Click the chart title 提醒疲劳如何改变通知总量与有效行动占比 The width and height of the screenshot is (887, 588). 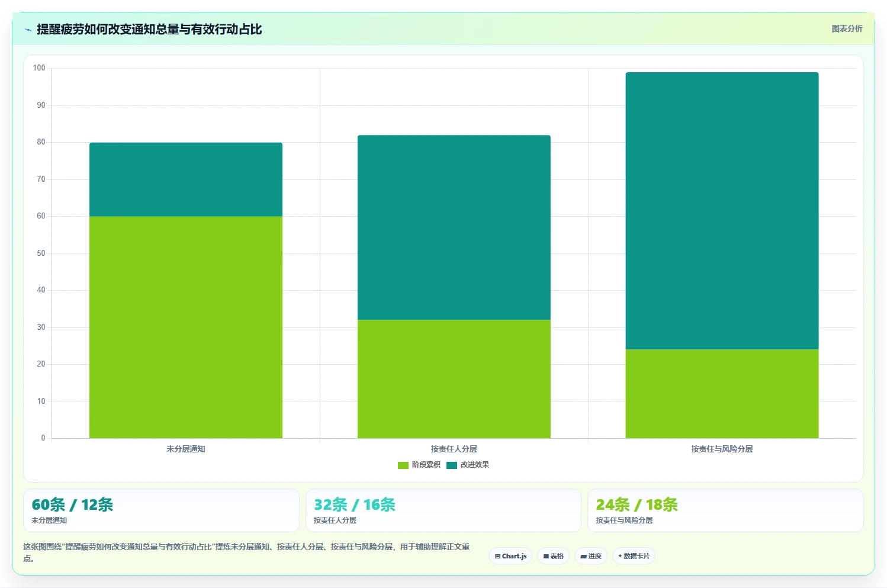click(x=149, y=29)
